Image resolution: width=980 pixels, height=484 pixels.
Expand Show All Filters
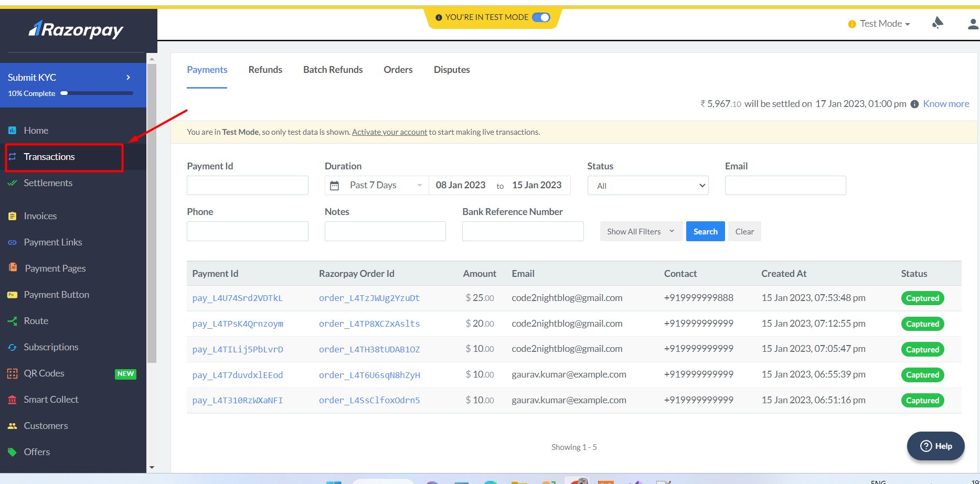[641, 231]
